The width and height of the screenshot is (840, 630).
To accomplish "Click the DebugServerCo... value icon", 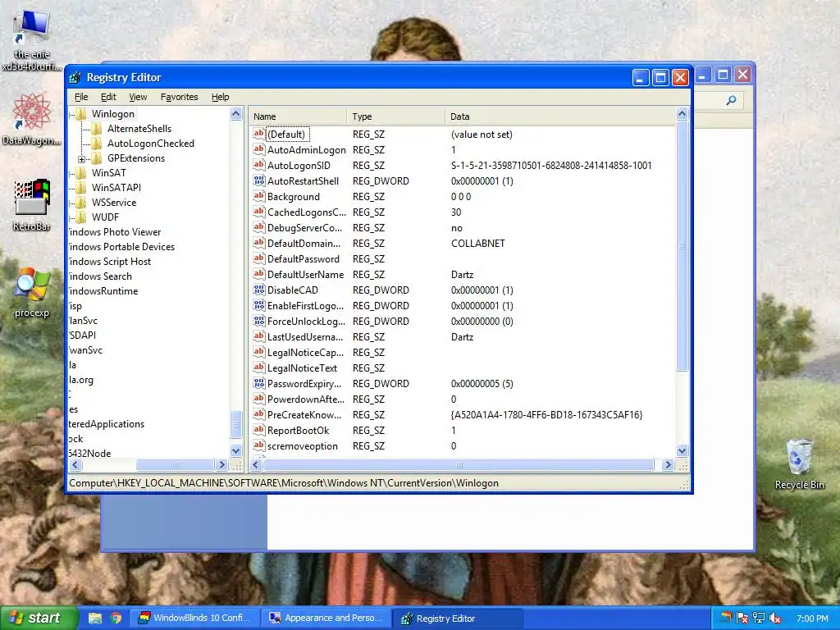I will click(x=258, y=227).
